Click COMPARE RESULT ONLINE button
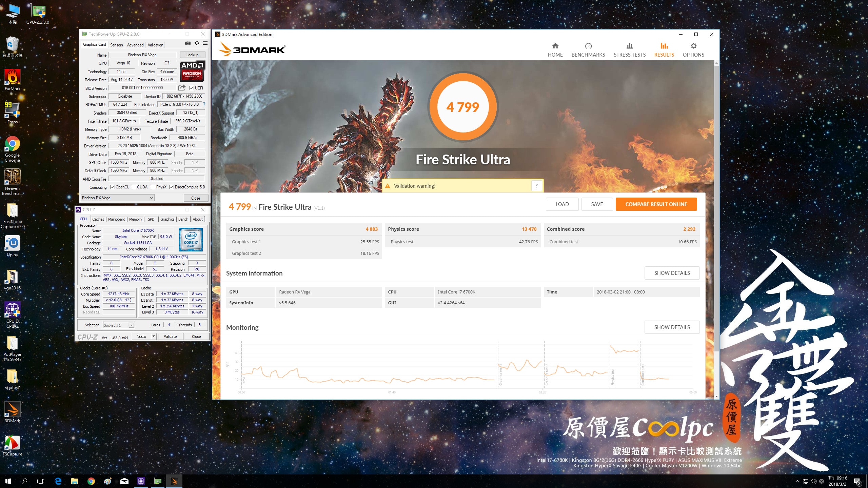The width and height of the screenshot is (868, 488). tap(656, 204)
